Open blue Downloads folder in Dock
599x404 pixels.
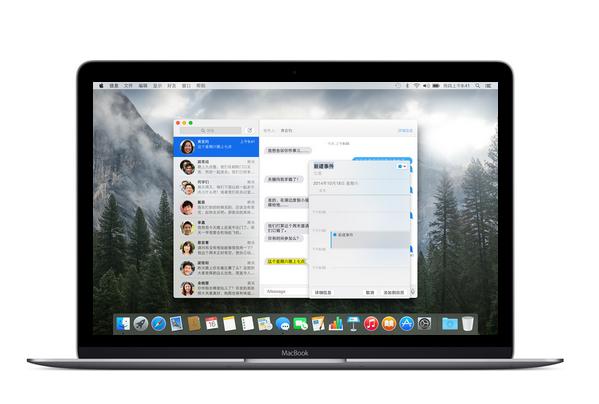pos(450,324)
